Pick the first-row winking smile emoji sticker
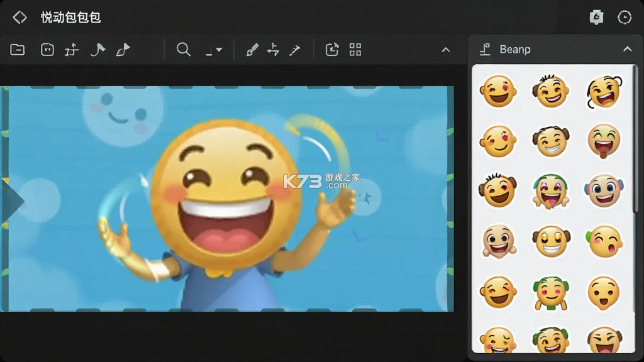Screen dimensions: 644x362 pyautogui.click(x=498, y=91)
